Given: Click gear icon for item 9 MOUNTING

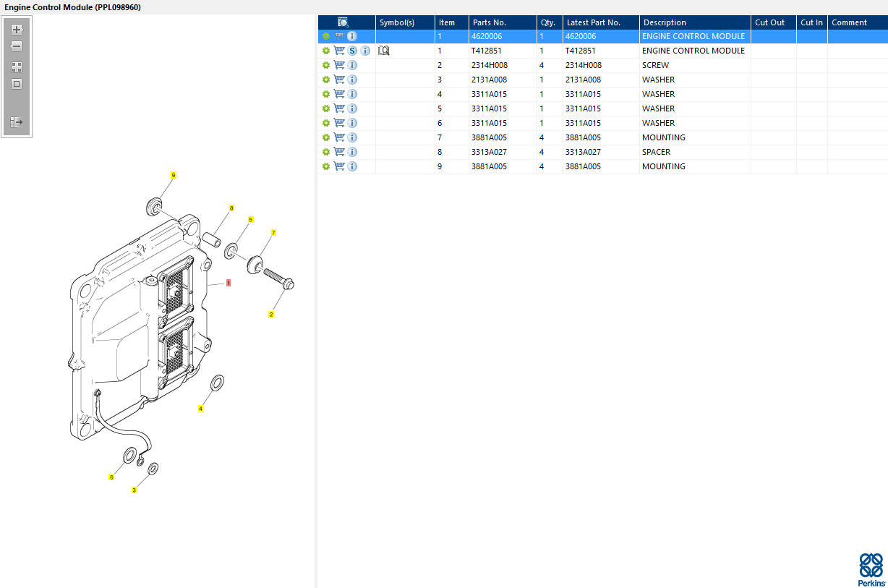Looking at the screenshot, I should (326, 166).
